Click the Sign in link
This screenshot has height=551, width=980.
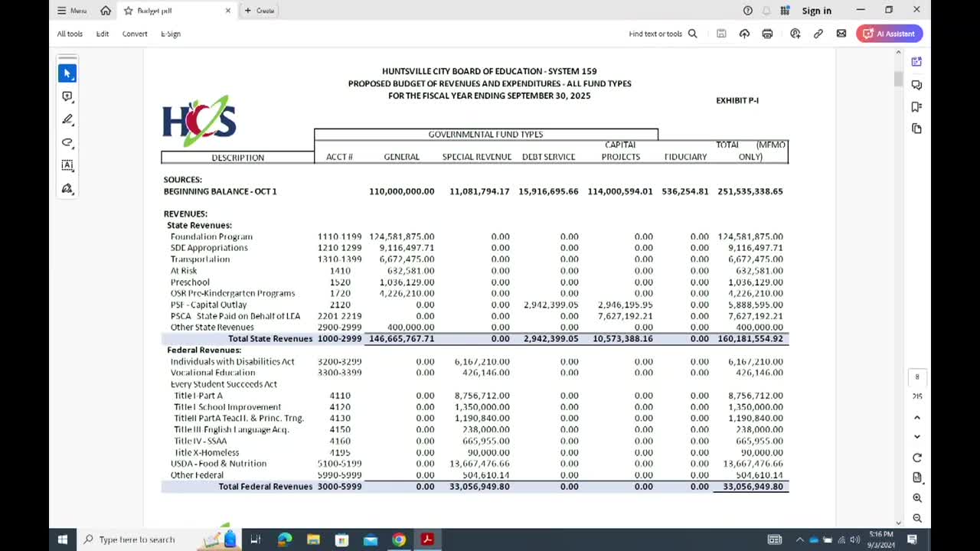[x=816, y=11]
